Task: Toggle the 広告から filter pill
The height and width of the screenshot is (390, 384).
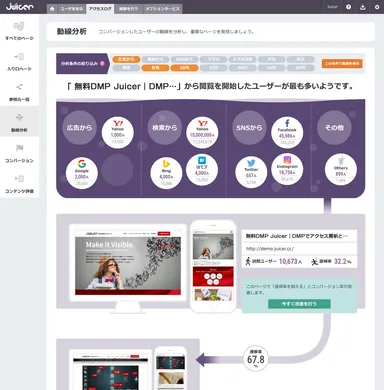Action: (126, 59)
